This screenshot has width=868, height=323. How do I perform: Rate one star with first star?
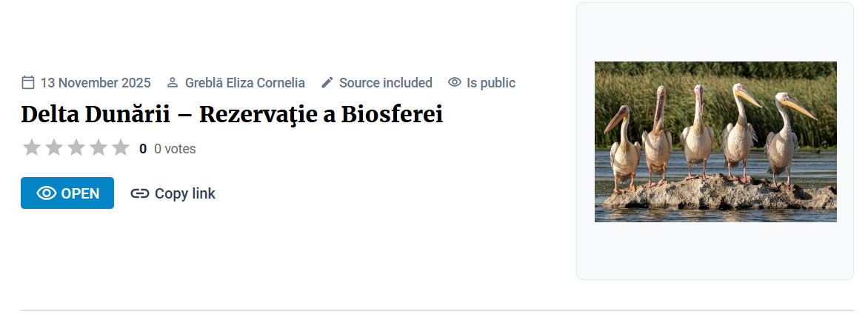pos(32,148)
